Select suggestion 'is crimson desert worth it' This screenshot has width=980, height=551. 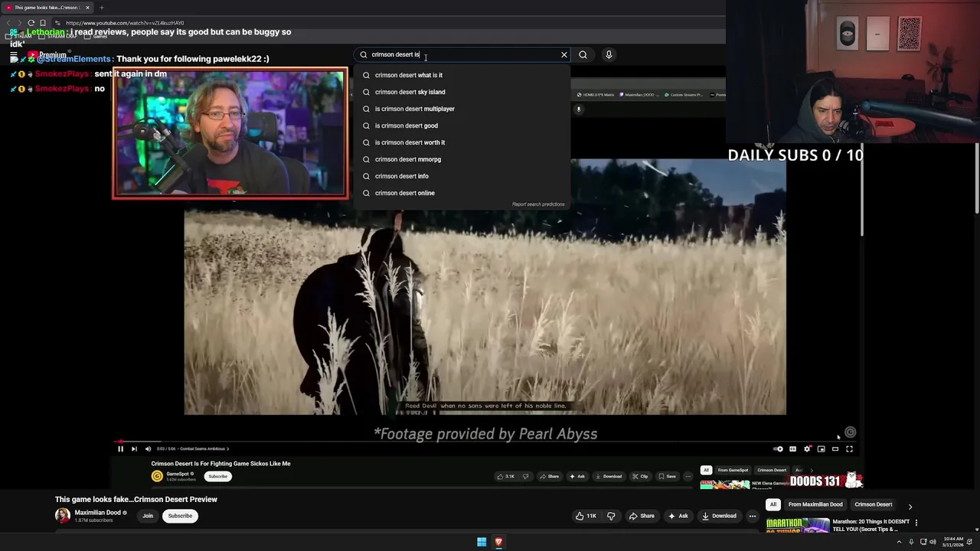click(x=462, y=142)
